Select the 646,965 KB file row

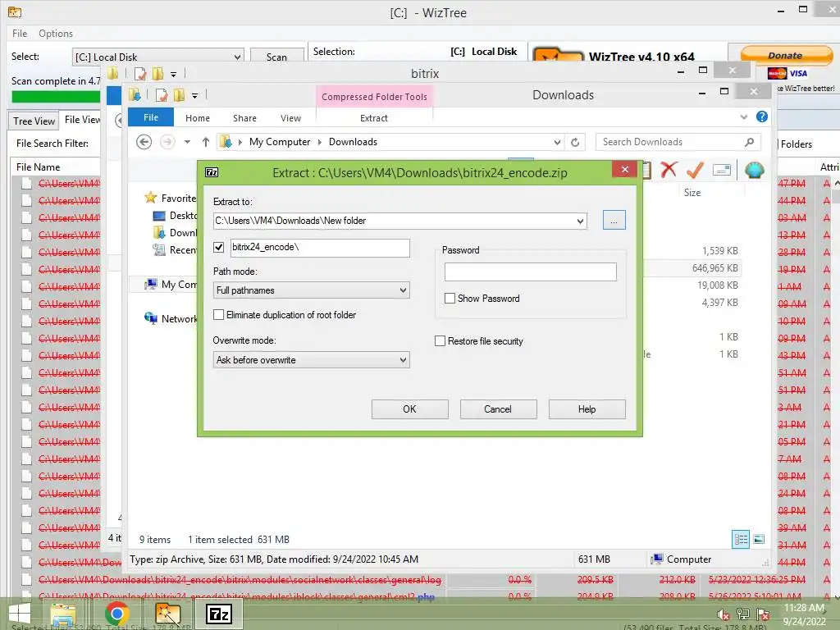691,268
